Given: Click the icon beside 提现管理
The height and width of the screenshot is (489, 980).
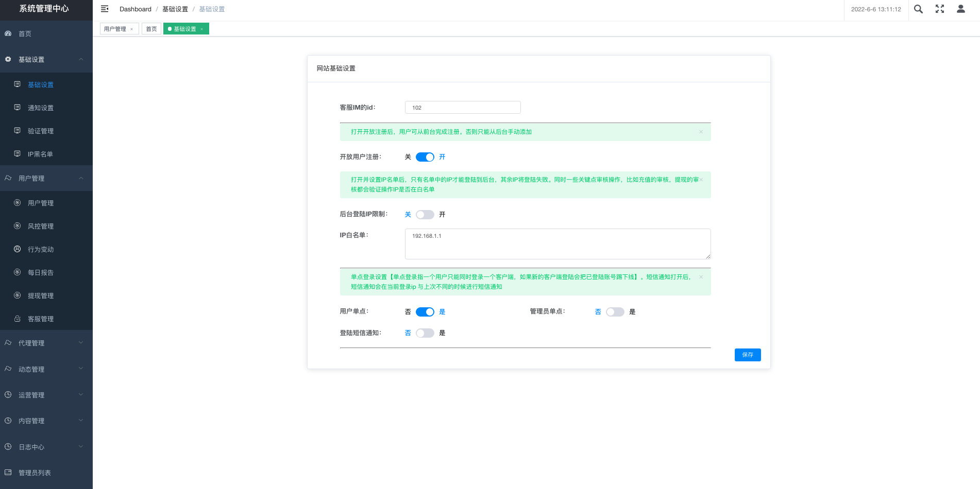Looking at the screenshot, I should tap(18, 295).
